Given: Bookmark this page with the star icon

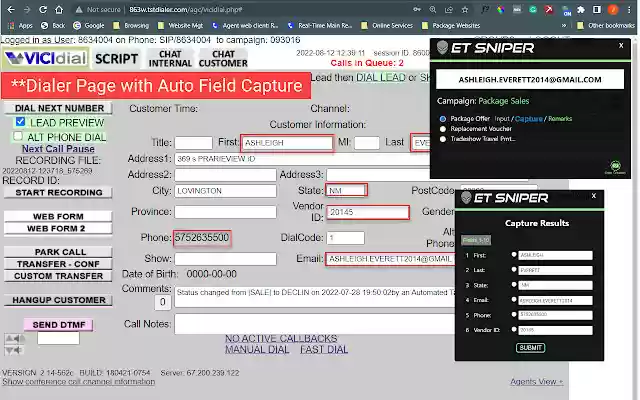Looking at the screenshot, I should point(465,9).
